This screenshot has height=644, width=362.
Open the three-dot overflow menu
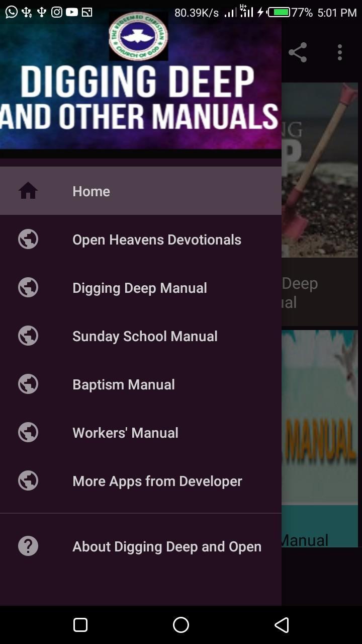click(x=340, y=52)
